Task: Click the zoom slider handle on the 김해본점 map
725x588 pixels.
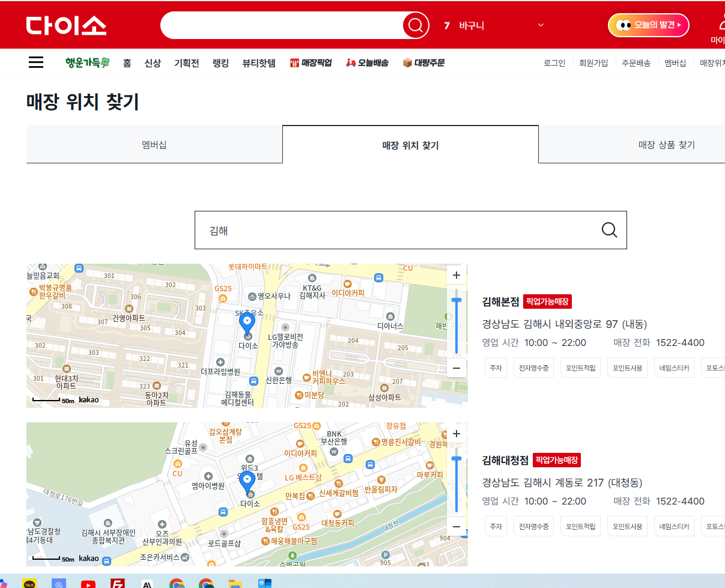Action: click(x=456, y=300)
